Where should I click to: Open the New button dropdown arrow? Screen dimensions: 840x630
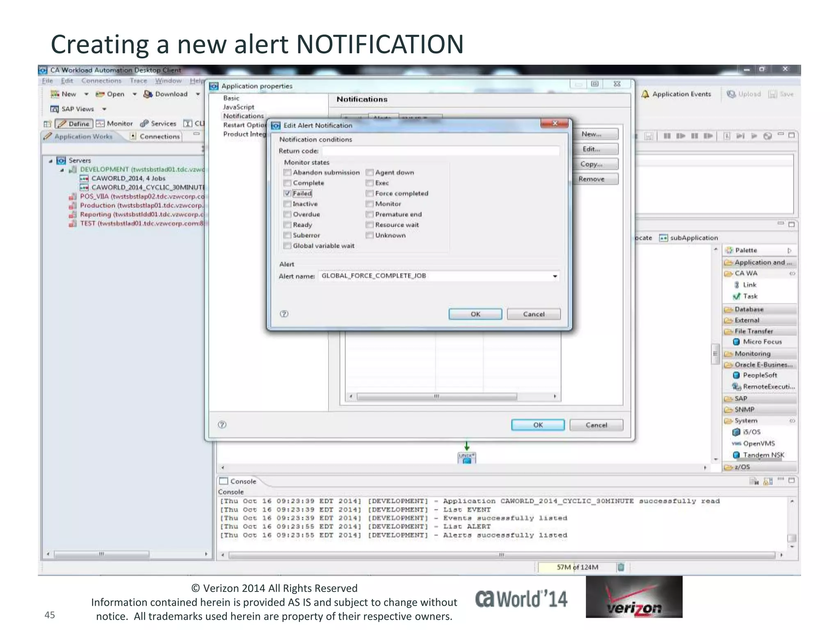pyautogui.click(x=87, y=94)
